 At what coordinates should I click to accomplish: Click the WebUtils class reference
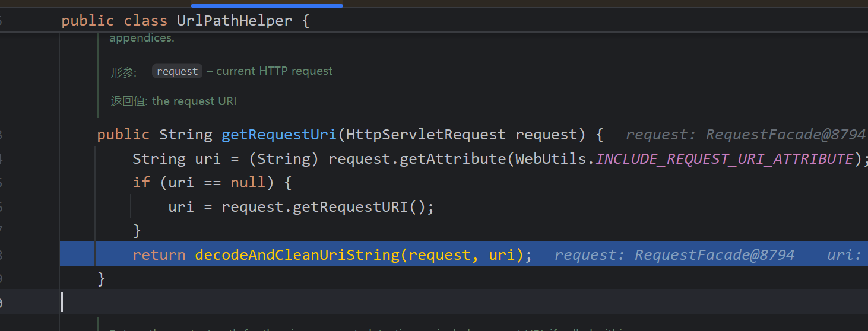[x=552, y=159]
